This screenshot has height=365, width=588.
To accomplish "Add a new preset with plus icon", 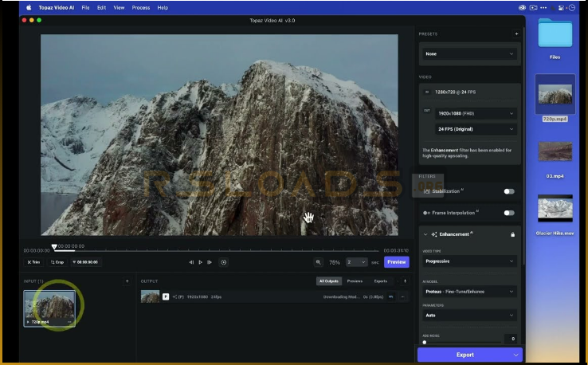I will (x=516, y=34).
